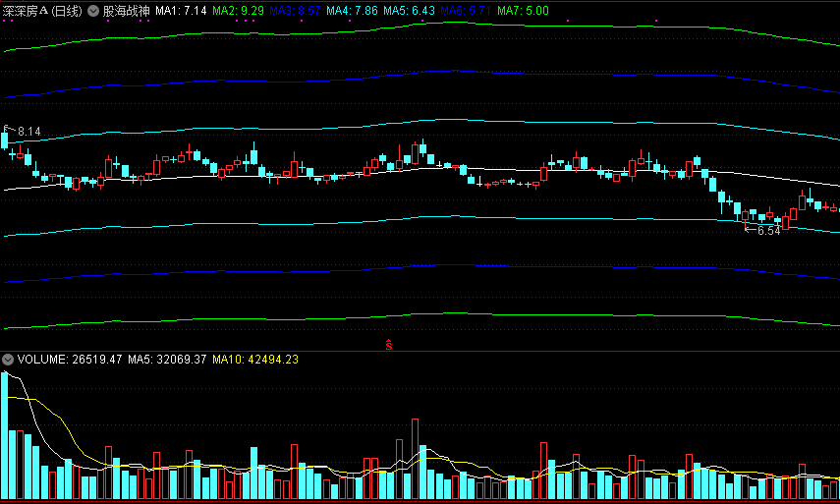
Task: Click the MA7: 5.00 value
Action: (523, 11)
